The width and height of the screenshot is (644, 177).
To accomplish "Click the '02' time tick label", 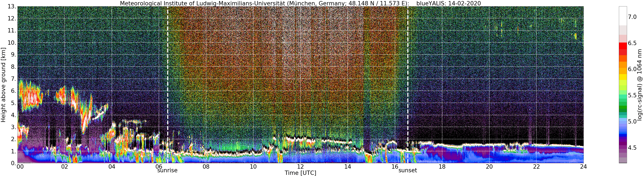I will [x=65, y=166].
